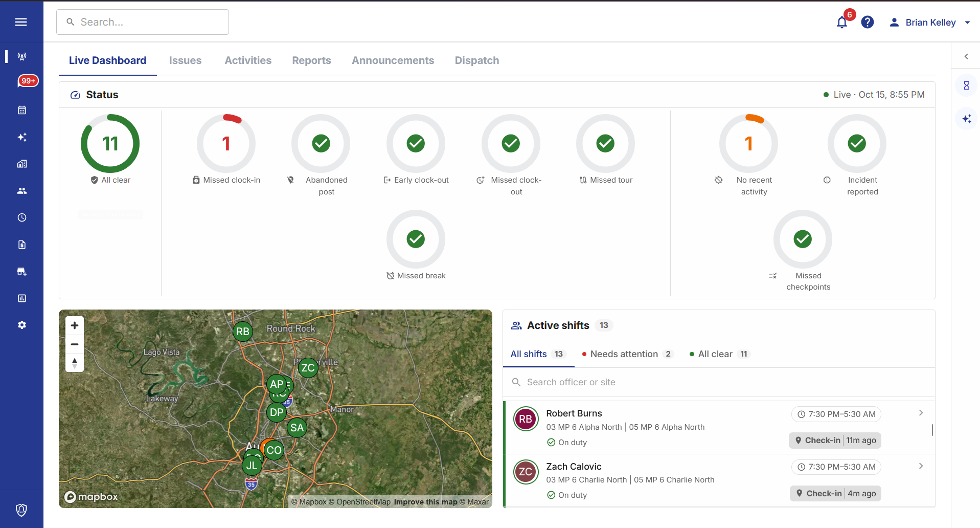The image size is (980, 528).
Task: Open the invoice document sidebar icon
Action: tap(22, 245)
